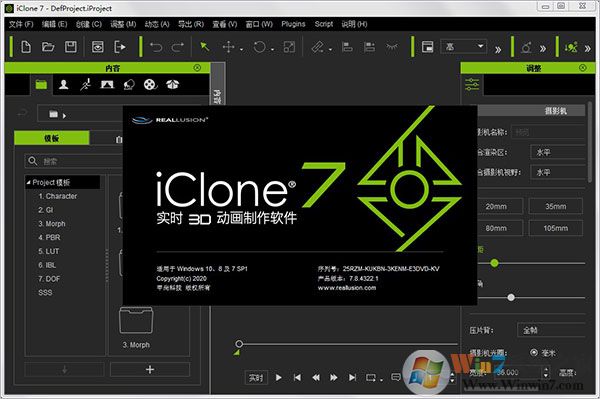Click the plus add button below content list
The image size is (600, 399).
point(150,369)
